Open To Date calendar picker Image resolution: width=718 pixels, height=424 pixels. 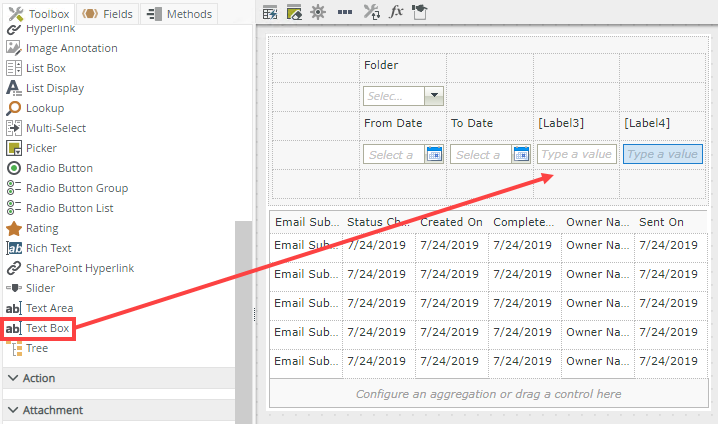tap(521, 154)
